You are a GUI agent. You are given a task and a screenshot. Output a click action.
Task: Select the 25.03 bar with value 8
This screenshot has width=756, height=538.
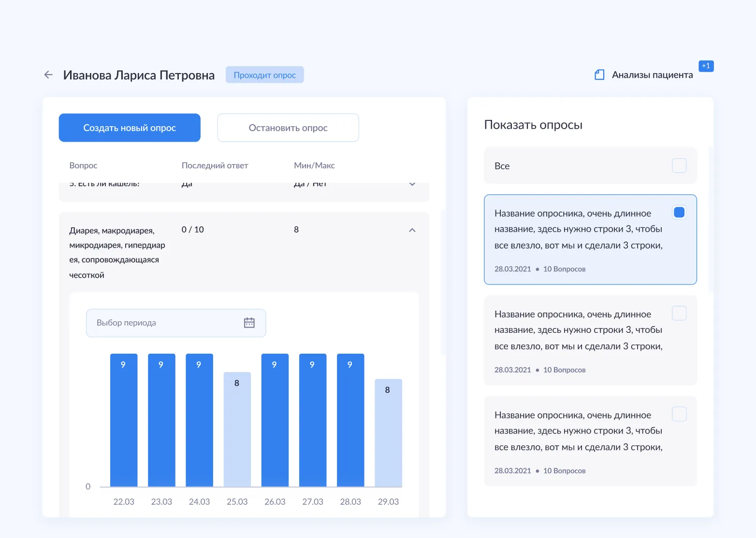(237, 429)
